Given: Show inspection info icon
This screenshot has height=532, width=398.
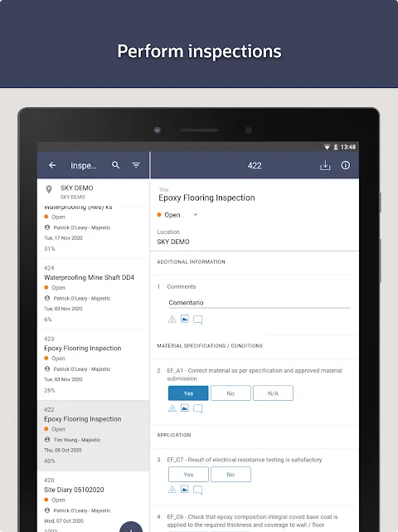Looking at the screenshot, I should tap(346, 165).
